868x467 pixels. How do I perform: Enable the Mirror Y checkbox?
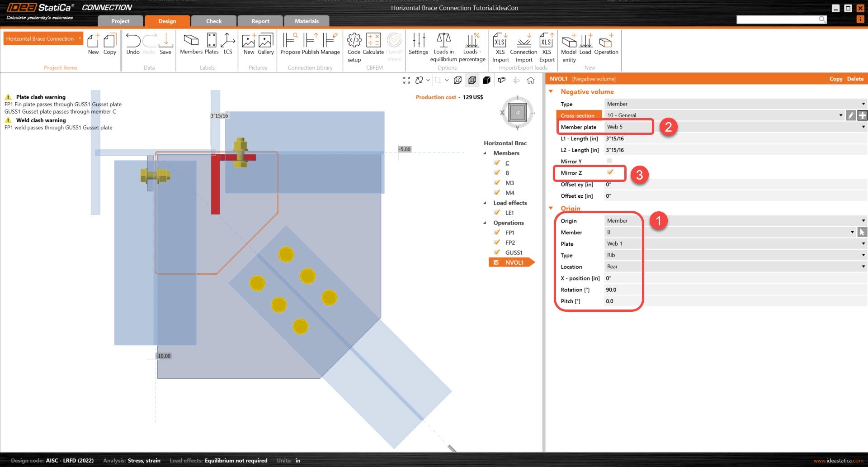[x=609, y=161]
